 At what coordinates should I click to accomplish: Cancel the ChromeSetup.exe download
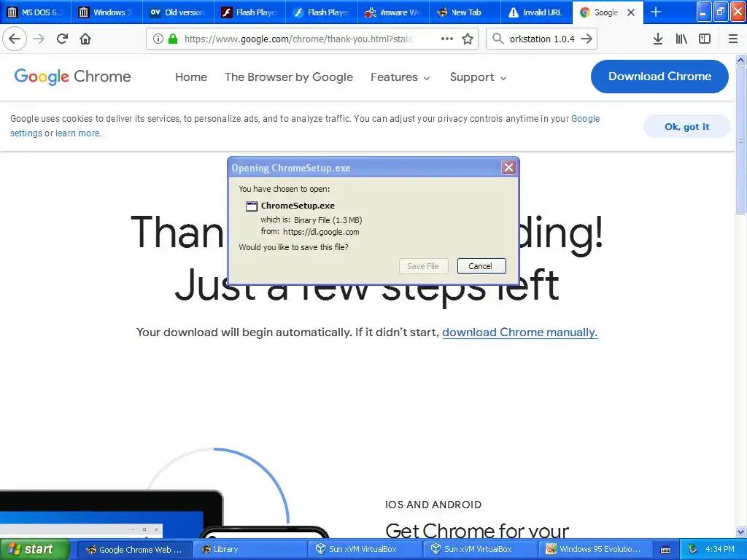coord(481,266)
